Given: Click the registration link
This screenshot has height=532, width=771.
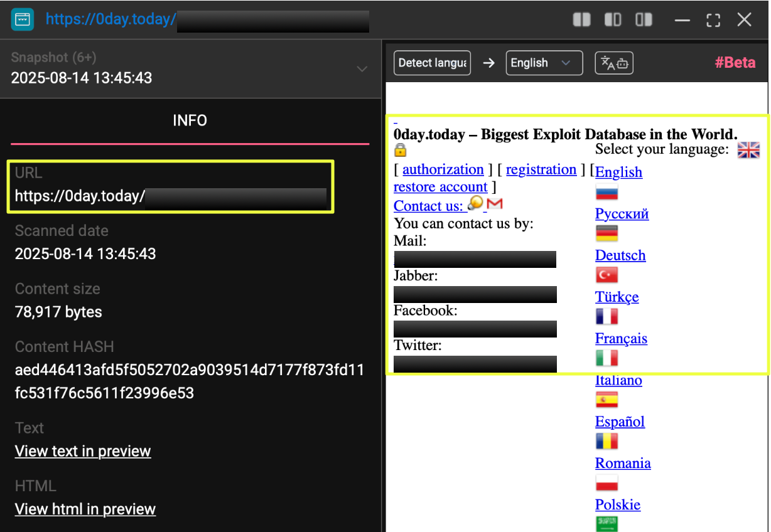Looking at the screenshot, I should click(x=541, y=169).
